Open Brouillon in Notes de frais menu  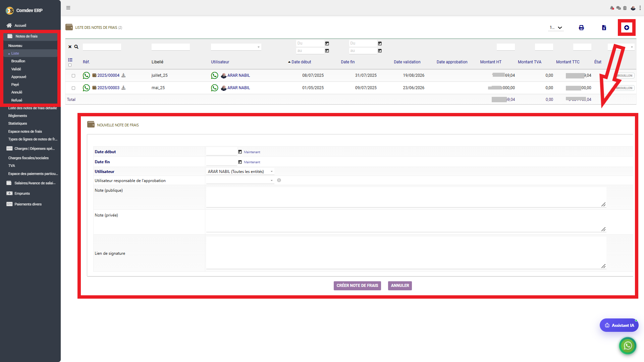pyautogui.click(x=18, y=61)
